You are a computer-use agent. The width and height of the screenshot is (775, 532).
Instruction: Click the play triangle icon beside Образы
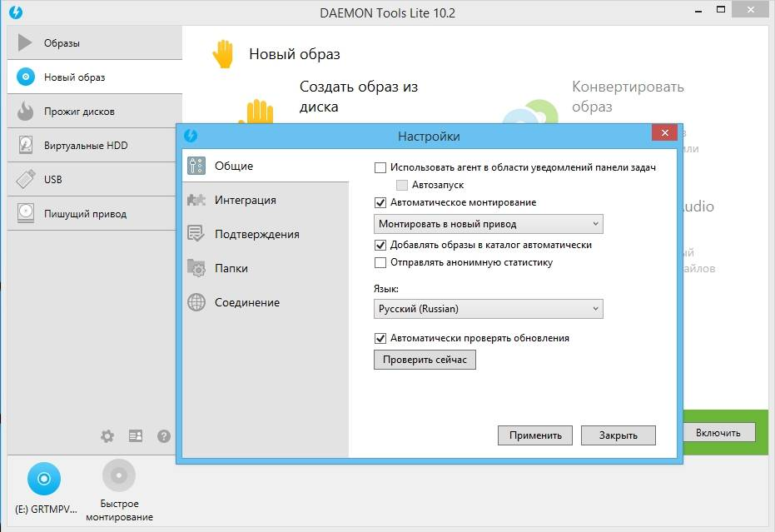point(25,42)
